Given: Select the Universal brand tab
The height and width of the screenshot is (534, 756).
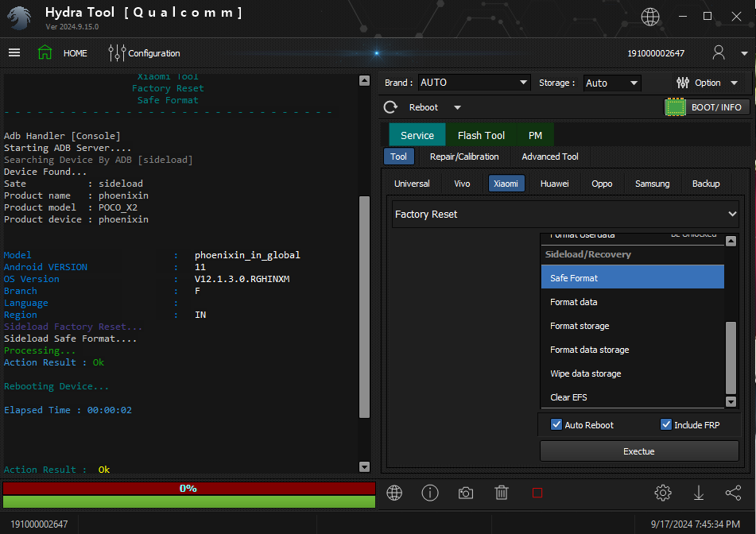Looking at the screenshot, I should [x=412, y=184].
